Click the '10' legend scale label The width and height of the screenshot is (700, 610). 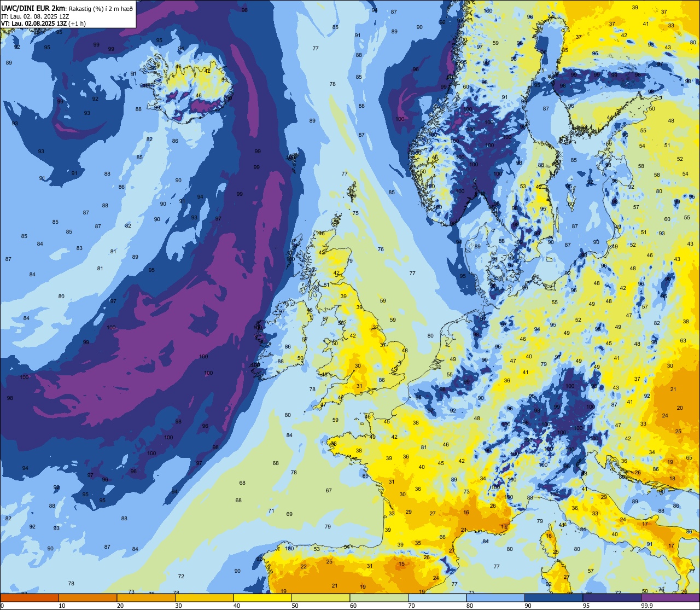[62, 606]
